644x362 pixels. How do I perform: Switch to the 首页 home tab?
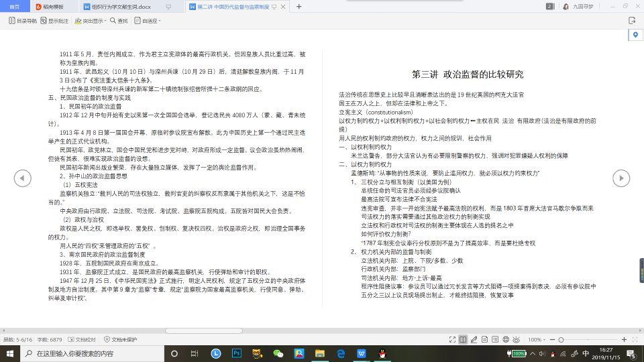tap(15, 6)
